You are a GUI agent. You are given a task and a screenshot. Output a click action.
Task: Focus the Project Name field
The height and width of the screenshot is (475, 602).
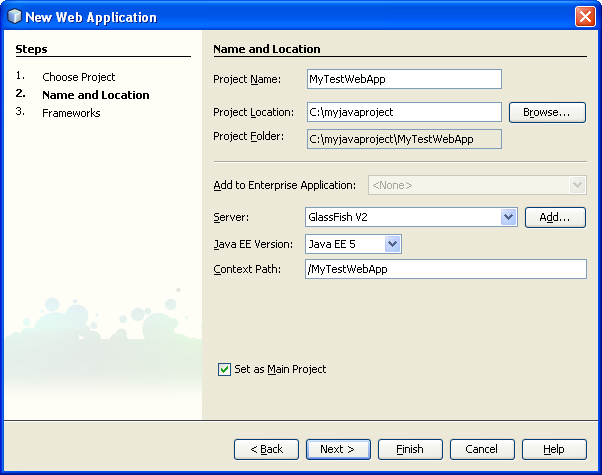click(x=404, y=79)
